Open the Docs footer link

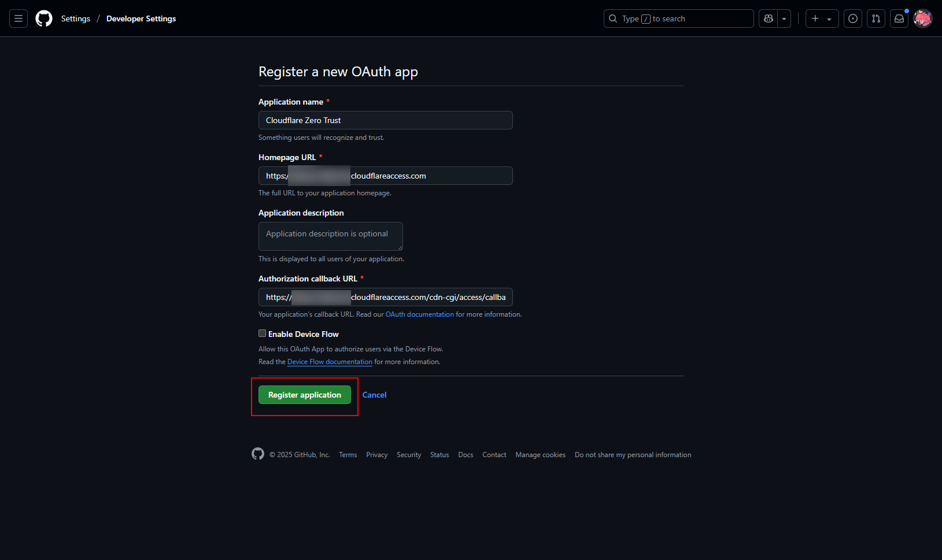click(x=466, y=455)
